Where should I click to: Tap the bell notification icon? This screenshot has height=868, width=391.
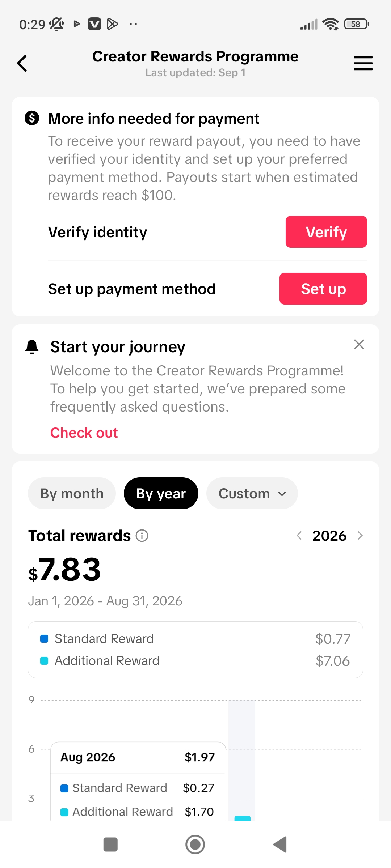pyautogui.click(x=32, y=347)
